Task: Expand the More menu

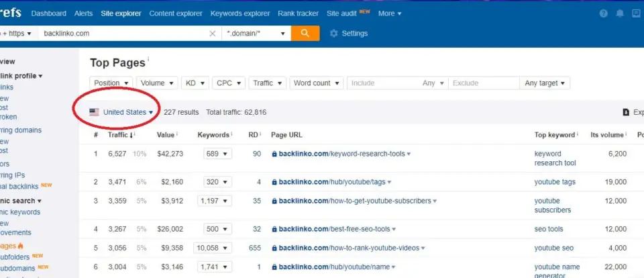Action: pos(390,13)
